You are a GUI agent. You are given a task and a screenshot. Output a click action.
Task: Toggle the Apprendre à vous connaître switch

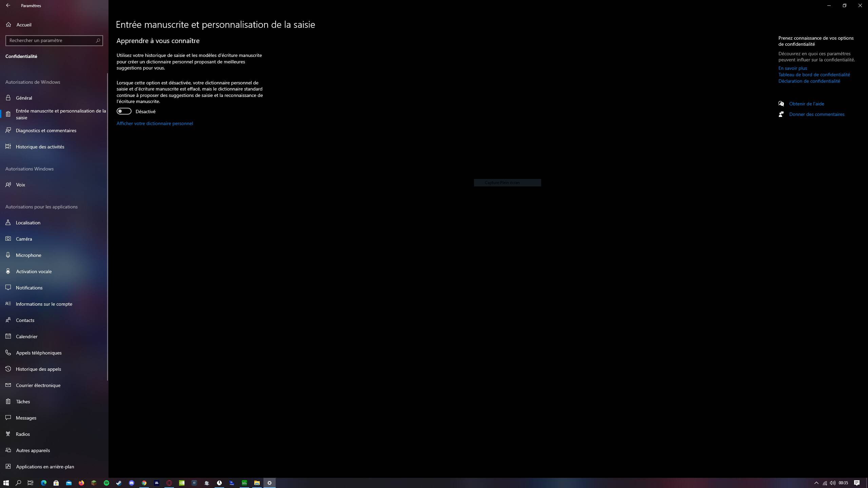tap(124, 111)
